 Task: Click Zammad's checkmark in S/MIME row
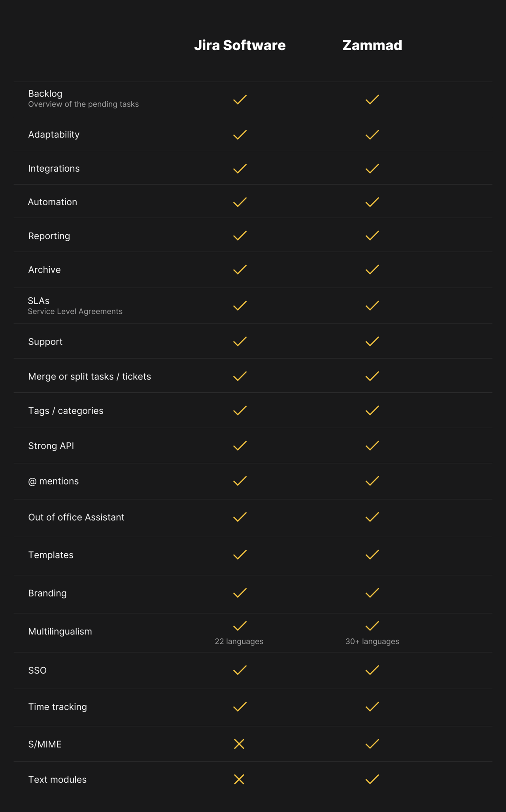(x=372, y=744)
